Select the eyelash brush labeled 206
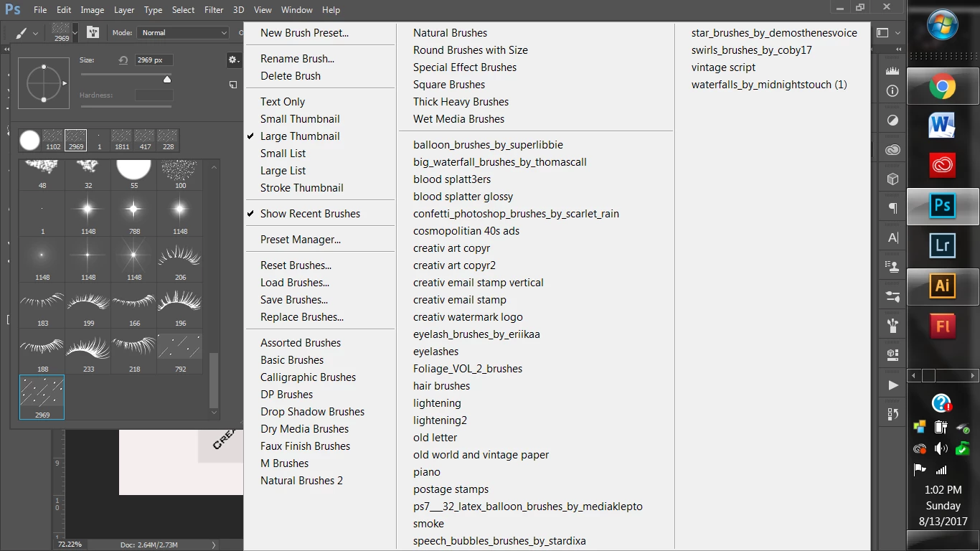980x551 pixels. coord(180,260)
